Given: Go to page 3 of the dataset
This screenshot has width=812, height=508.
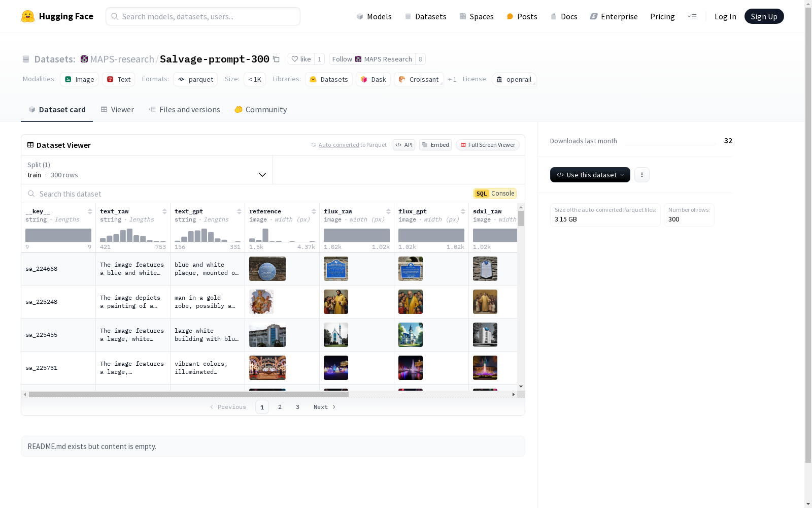Looking at the screenshot, I should pyautogui.click(x=297, y=407).
